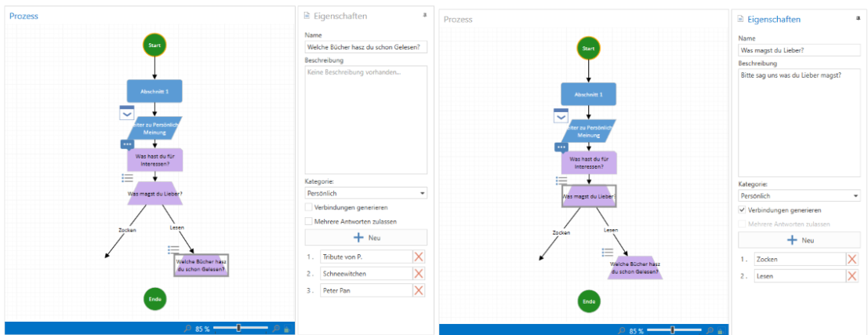Screen dimensions: 868x335
Task: Click zoom-out magnifier in right Prozess status bar
Action: point(622,330)
